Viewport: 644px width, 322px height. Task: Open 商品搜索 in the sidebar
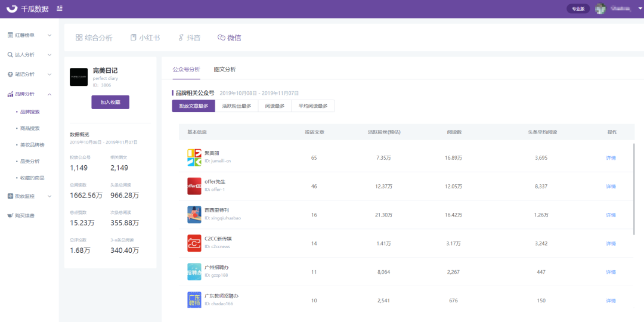pos(30,128)
